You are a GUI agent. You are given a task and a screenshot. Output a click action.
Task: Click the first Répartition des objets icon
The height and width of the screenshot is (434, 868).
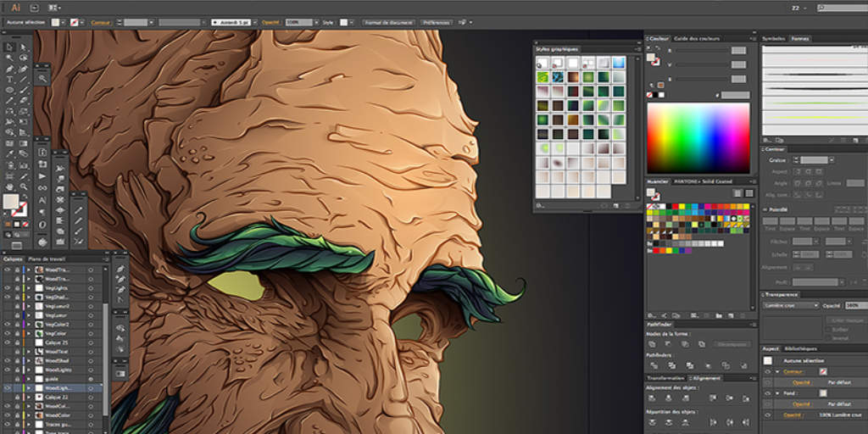[x=652, y=422]
